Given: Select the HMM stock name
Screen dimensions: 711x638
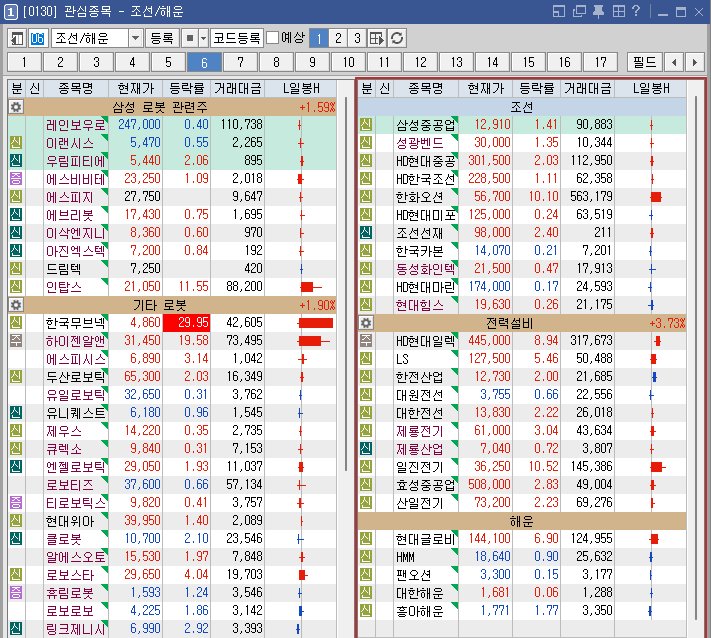Looking at the screenshot, I should click(x=405, y=556).
